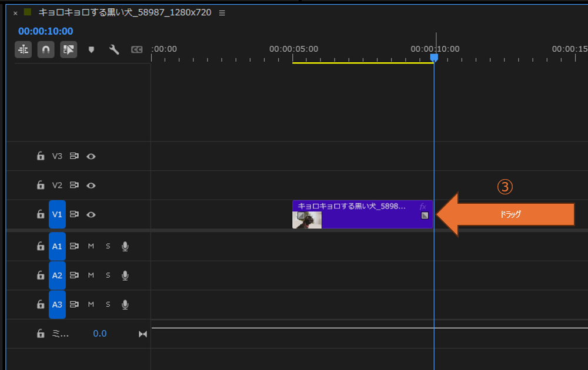This screenshot has height=370, width=588.
Task: Toggle Snap in Timeline magnet icon
Action: pyautogui.click(x=46, y=50)
